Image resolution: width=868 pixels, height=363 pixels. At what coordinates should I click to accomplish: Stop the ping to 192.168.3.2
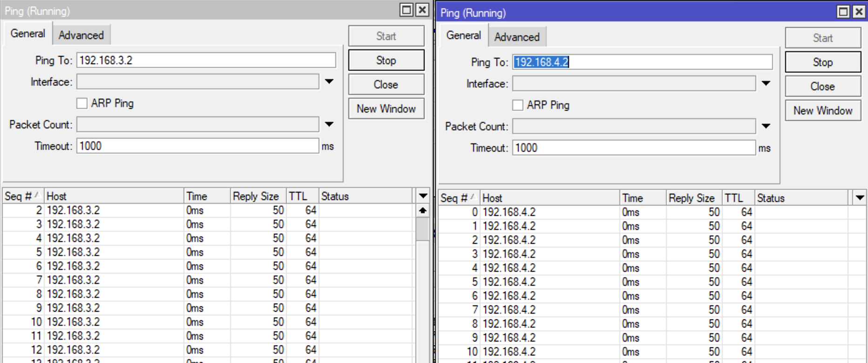point(386,60)
